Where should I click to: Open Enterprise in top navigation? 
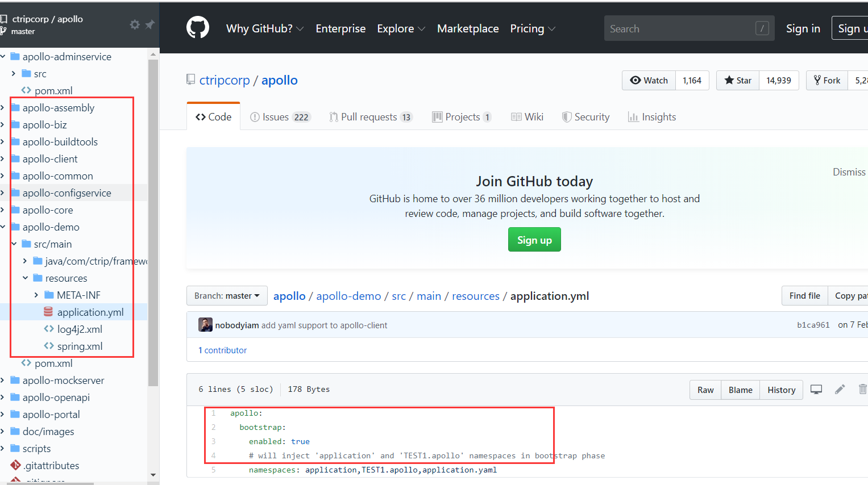pos(340,28)
